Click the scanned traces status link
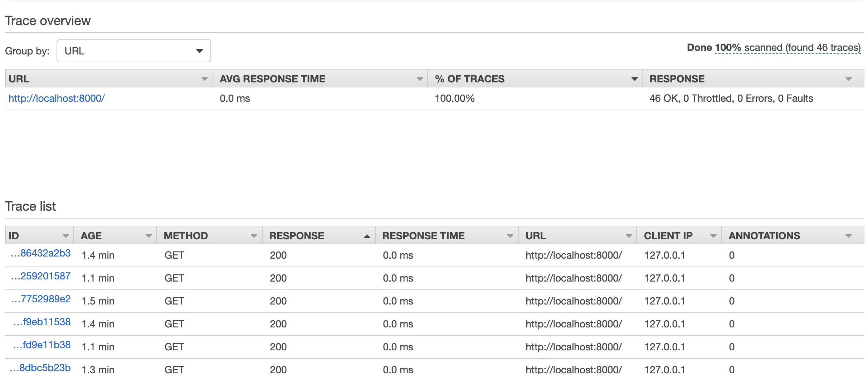 point(787,48)
